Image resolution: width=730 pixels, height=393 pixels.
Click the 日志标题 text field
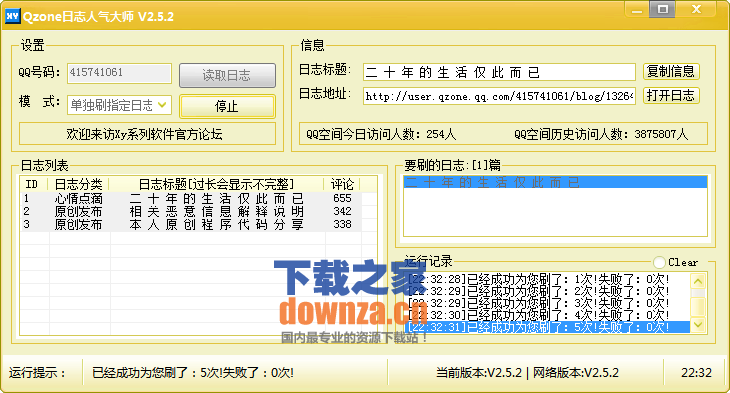499,72
